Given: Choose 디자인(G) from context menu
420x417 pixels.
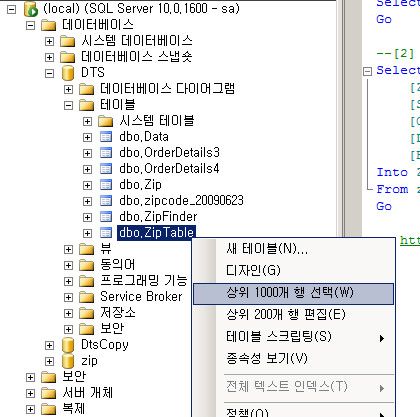Looking at the screenshot, I should tap(293, 270).
